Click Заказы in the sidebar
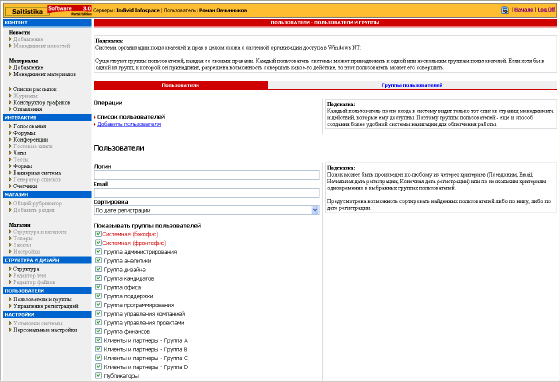Viewport: 560px width, 382px height. click(22, 245)
